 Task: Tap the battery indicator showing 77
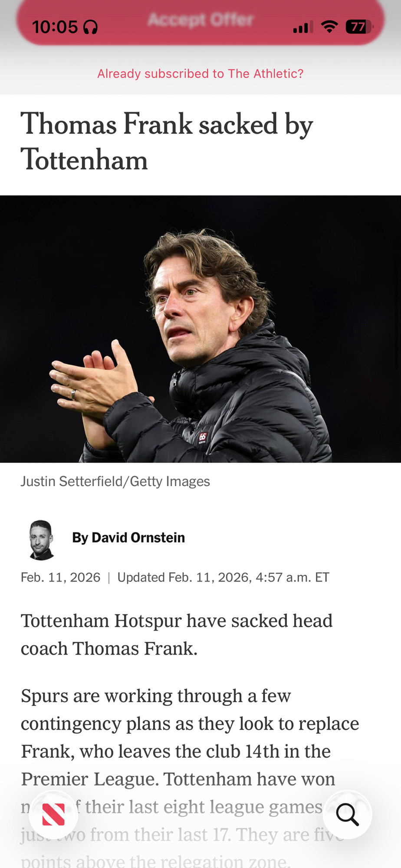click(x=359, y=27)
